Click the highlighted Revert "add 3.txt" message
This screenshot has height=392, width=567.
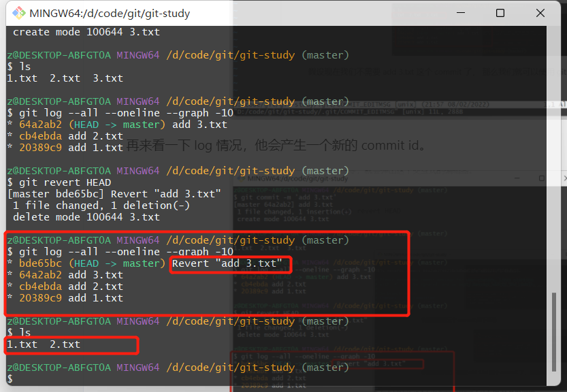click(x=227, y=263)
